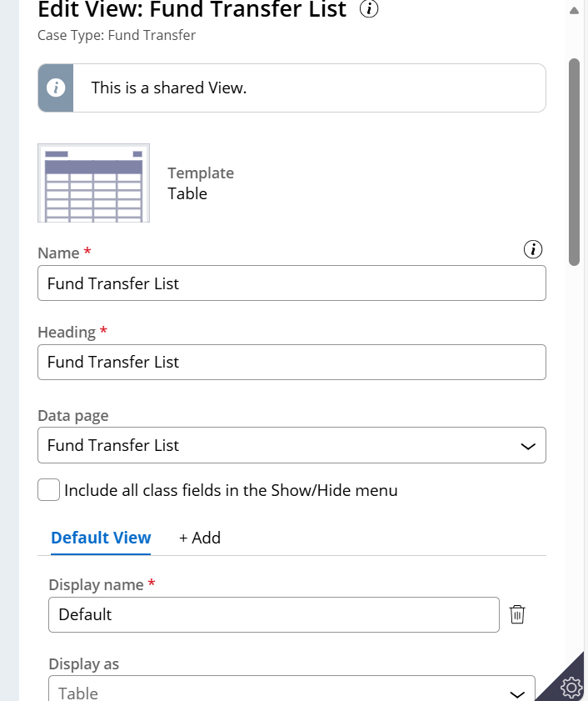
Task: Click the info icon in the shared View banner
Action: (x=54, y=87)
